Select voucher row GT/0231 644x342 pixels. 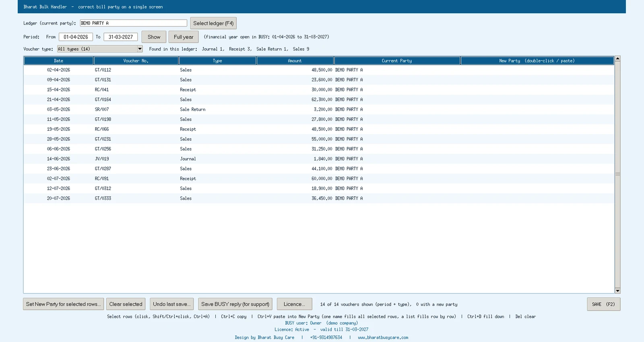(319, 139)
